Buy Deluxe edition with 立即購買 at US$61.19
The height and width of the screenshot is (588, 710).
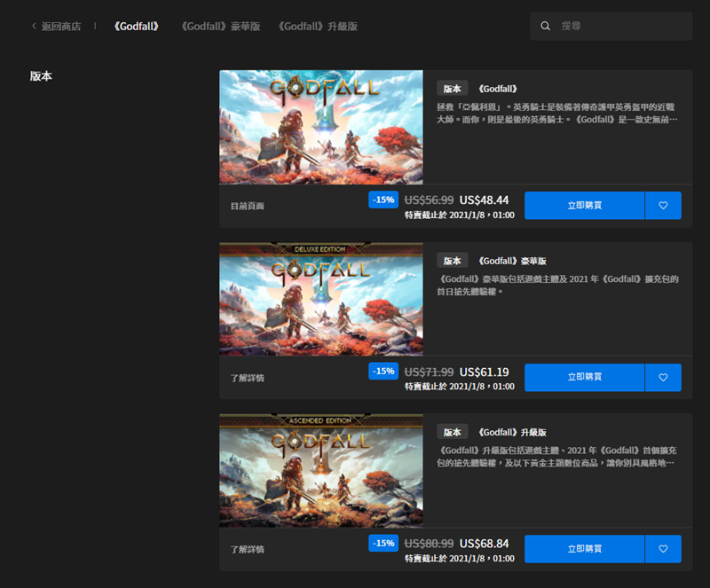click(x=584, y=377)
